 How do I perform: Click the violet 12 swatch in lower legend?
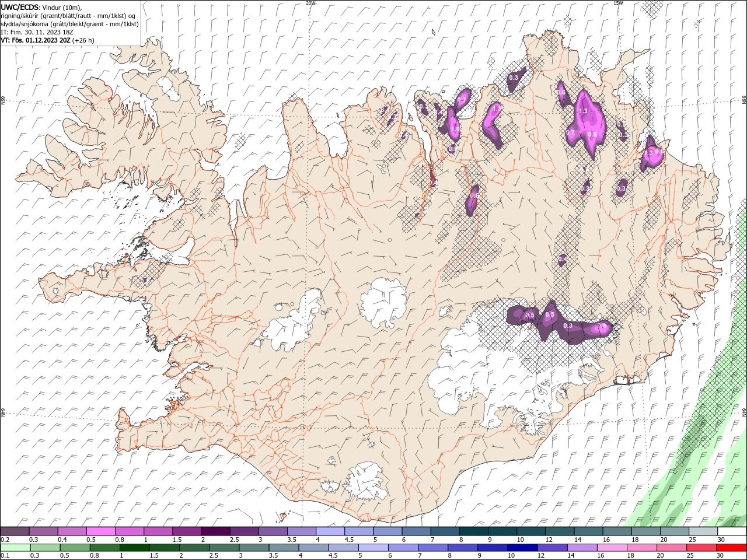pyautogui.click(x=551, y=548)
